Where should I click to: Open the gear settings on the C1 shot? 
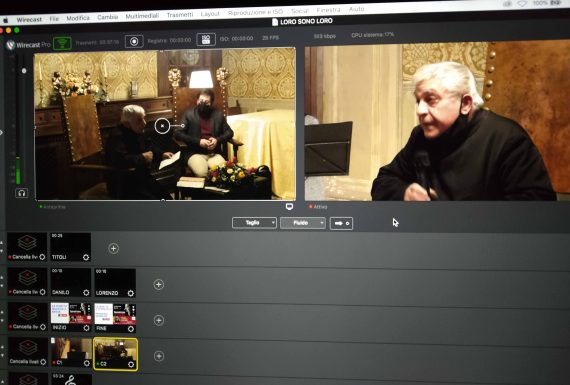(x=87, y=363)
